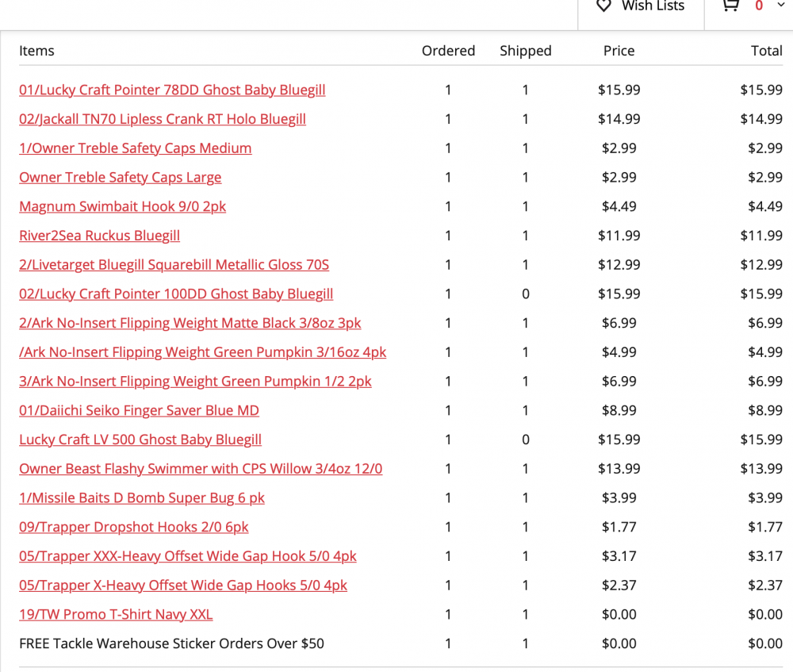This screenshot has height=672, width=793.
Task: Open Owner Treble Safety Caps Large link
Action: pos(121,178)
